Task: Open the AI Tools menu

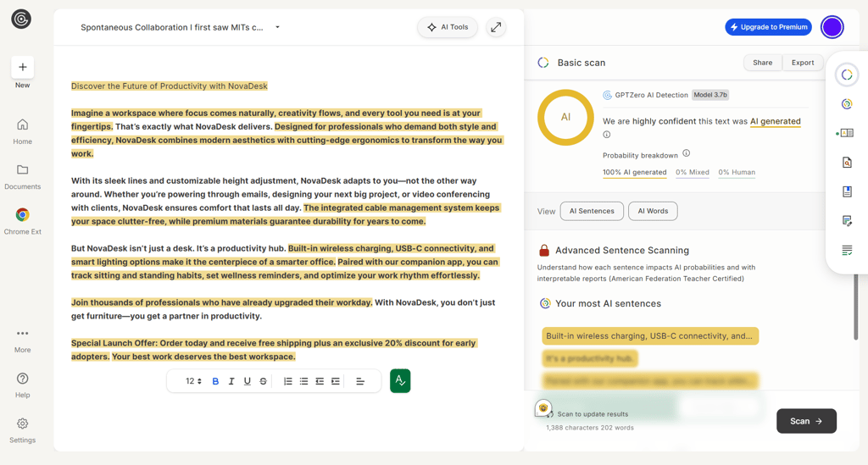Action: click(448, 27)
